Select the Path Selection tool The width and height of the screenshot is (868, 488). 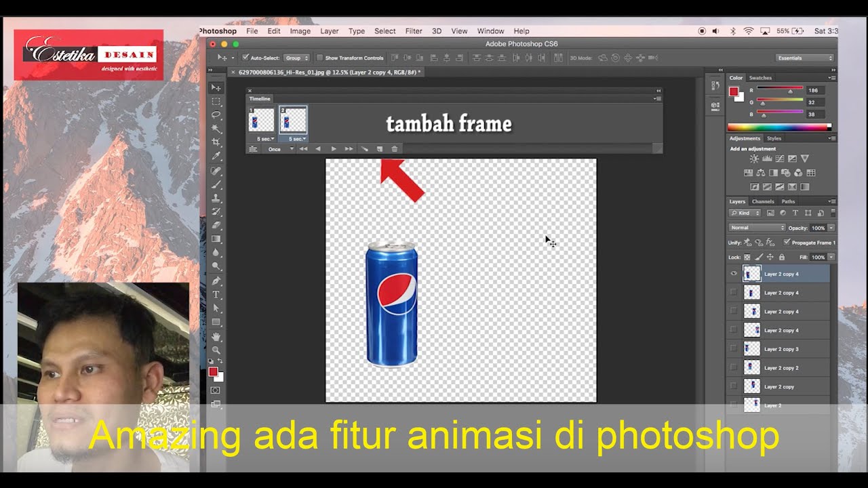[216, 308]
